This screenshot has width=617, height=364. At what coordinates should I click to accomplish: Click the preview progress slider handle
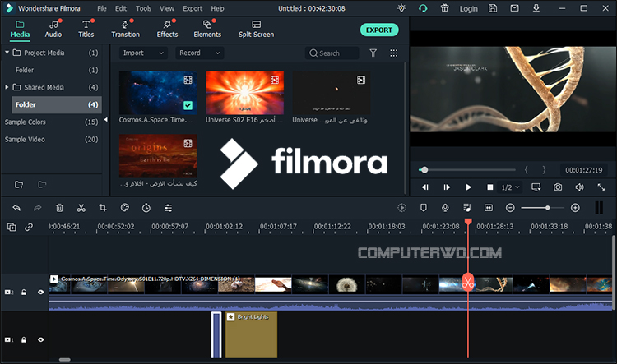424,170
